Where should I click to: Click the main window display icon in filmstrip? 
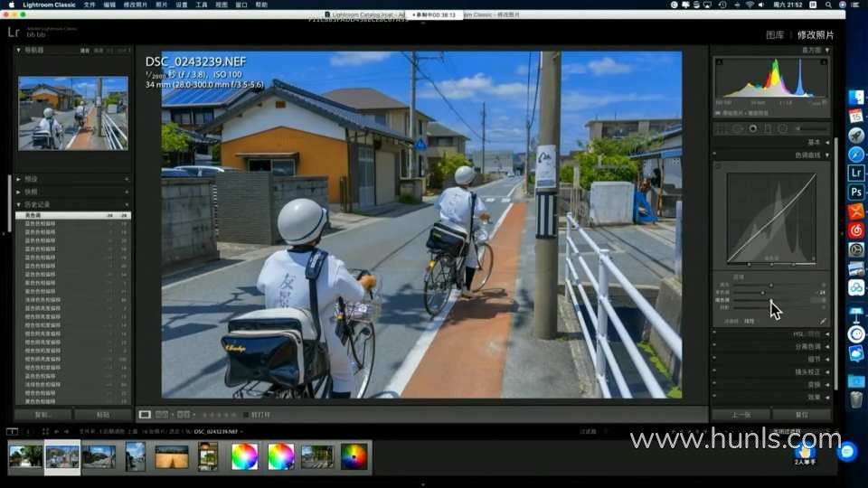click(x=12, y=432)
